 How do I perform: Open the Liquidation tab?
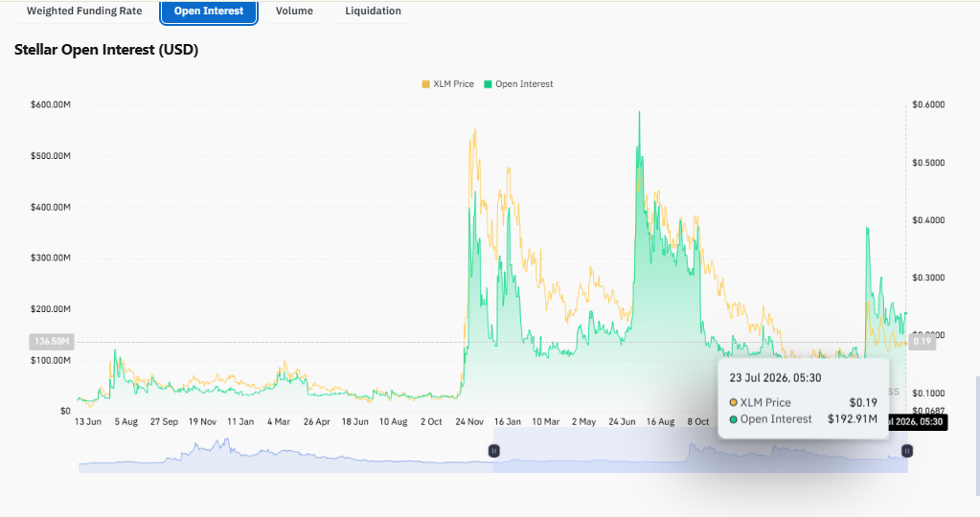pyautogui.click(x=373, y=11)
